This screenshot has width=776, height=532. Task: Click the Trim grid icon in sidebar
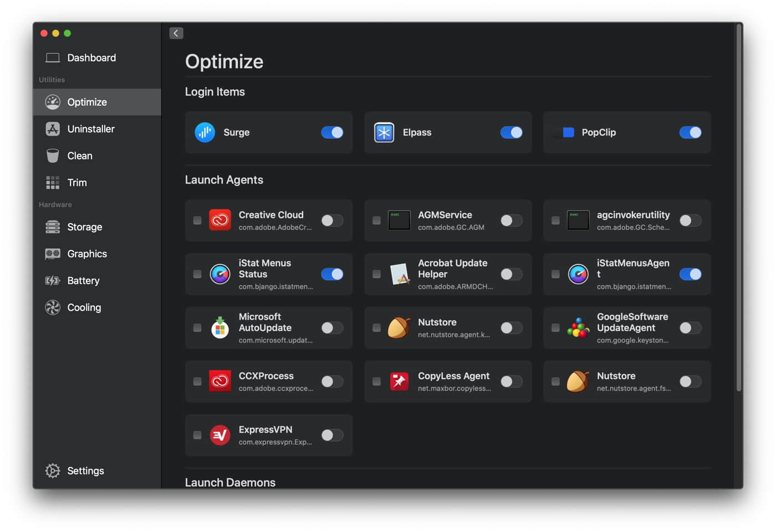point(53,183)
